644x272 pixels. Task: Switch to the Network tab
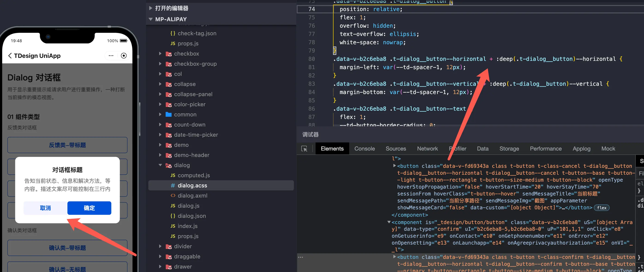point(427,149)
